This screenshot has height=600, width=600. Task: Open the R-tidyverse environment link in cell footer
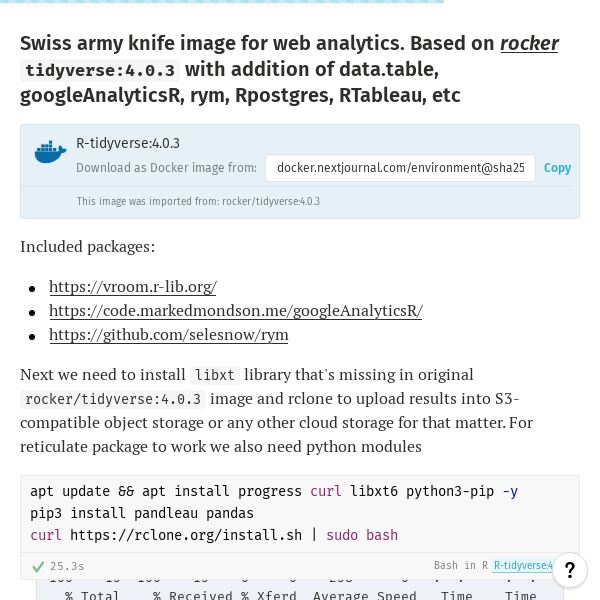click(523, 565)
